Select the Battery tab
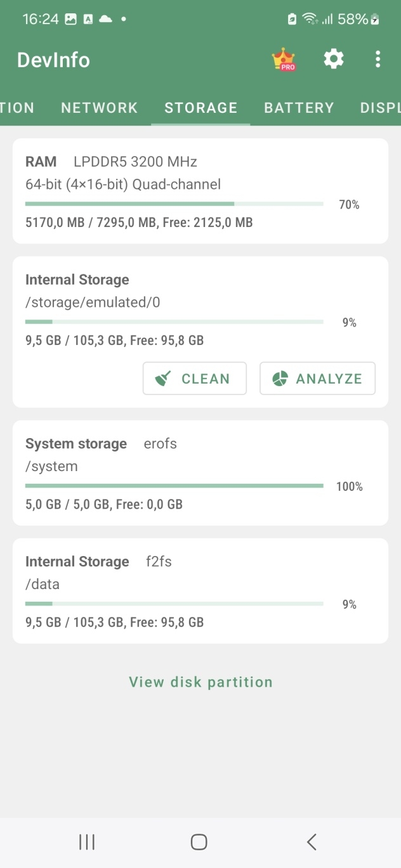The width and height of the screenshot is (401, 868). click(299, 108)
